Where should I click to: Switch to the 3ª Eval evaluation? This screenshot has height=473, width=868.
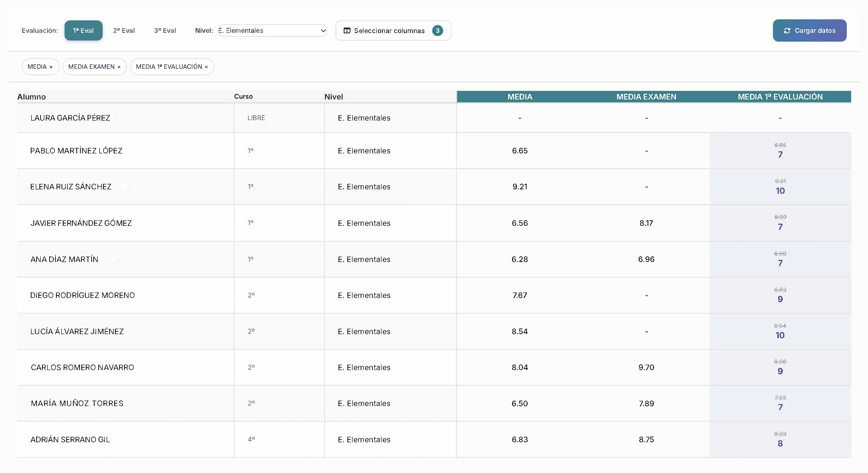pos(165,30)
